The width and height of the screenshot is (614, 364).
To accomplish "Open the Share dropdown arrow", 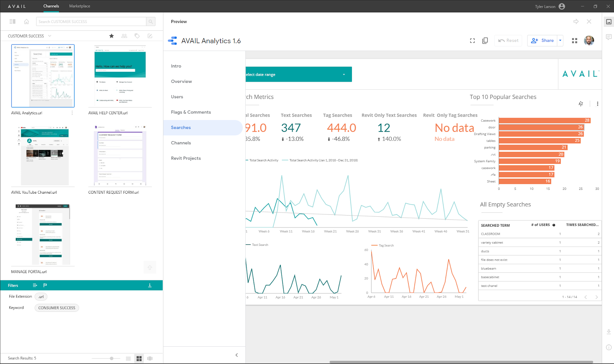I will [x=560, y=41].
